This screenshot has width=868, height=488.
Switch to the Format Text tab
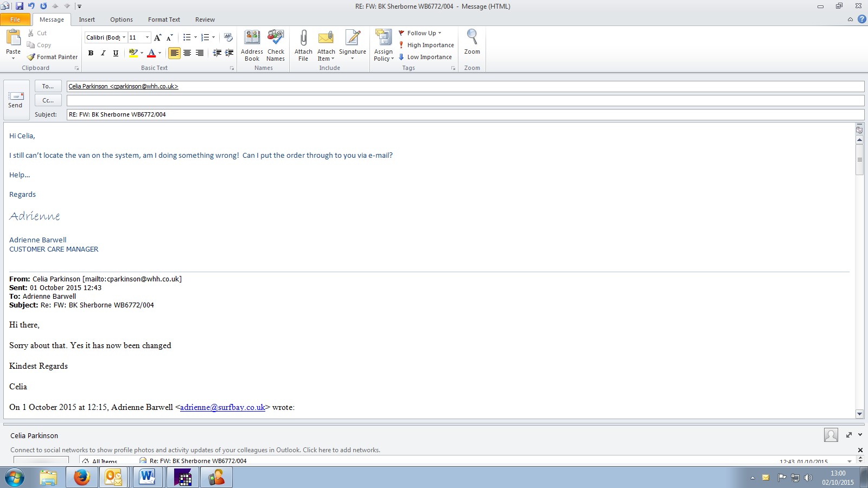tap(164, 20)
